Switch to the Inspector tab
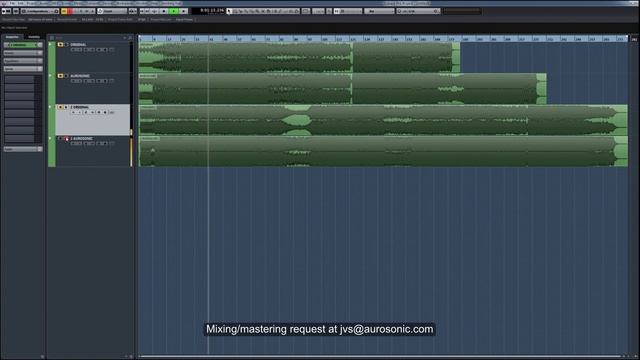The image size is (640, 360). (12, 37)
